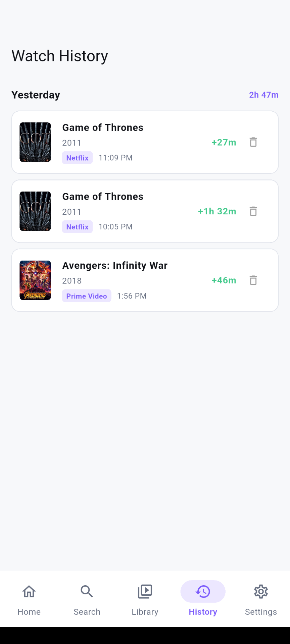Click the Yesterday section header

[36, 95]
